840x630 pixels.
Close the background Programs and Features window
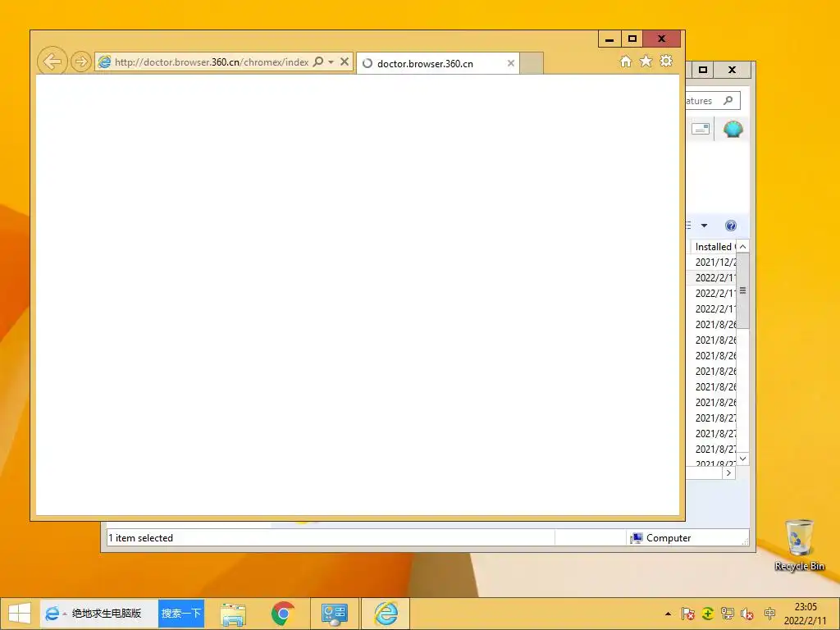coord(733,70)
